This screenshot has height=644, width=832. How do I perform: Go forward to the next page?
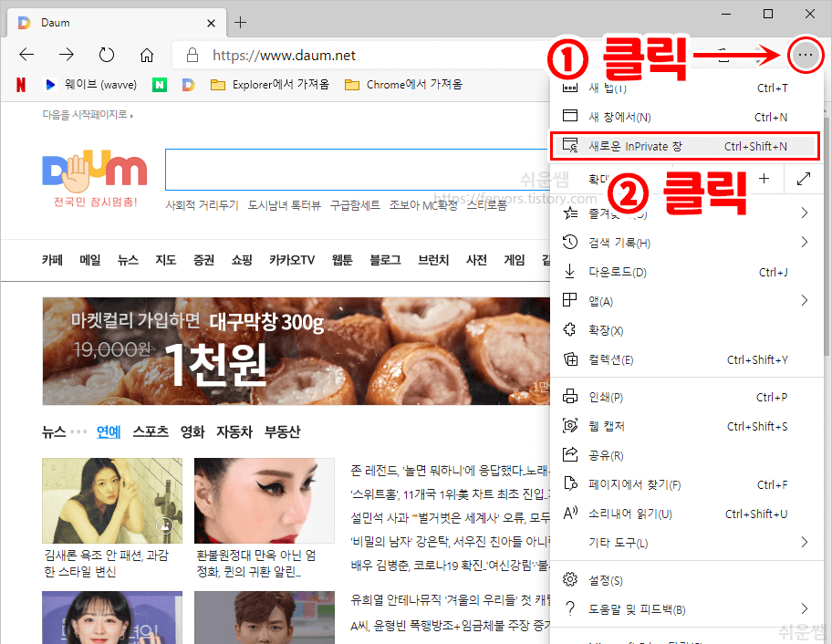[67, 55]
